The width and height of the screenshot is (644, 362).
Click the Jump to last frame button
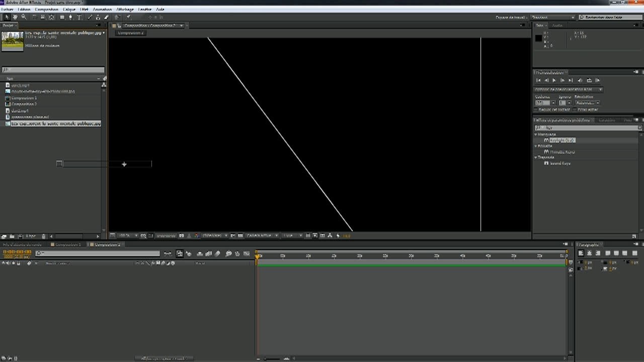571,80
